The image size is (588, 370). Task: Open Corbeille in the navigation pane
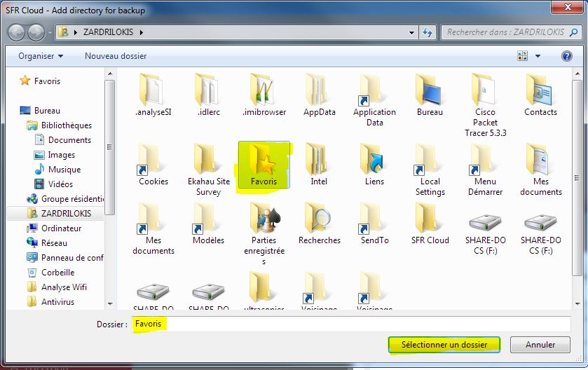coord(51,272)
